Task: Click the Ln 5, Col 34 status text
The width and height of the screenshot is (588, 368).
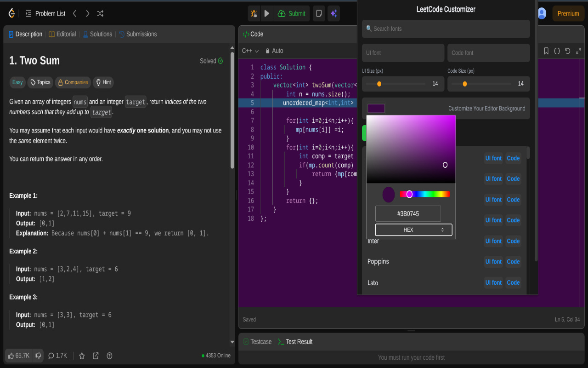Action: tap(567, 320)
